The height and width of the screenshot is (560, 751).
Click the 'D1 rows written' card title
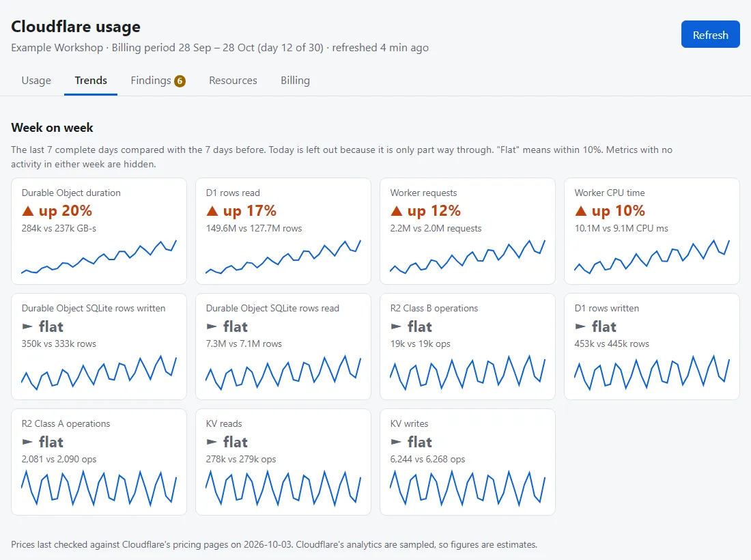607,308
